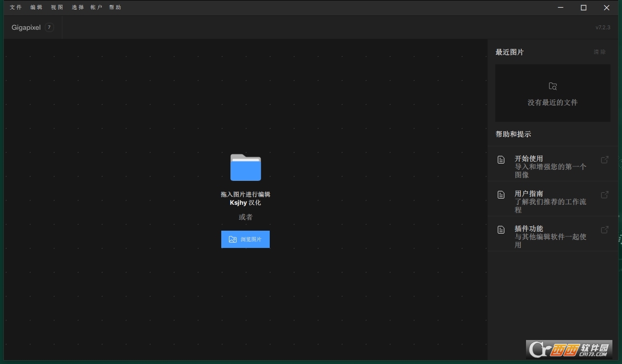Screen dimensions: 622x364
Task: Click external link icon for 用户指南
Action: click(x=605, y=195)
